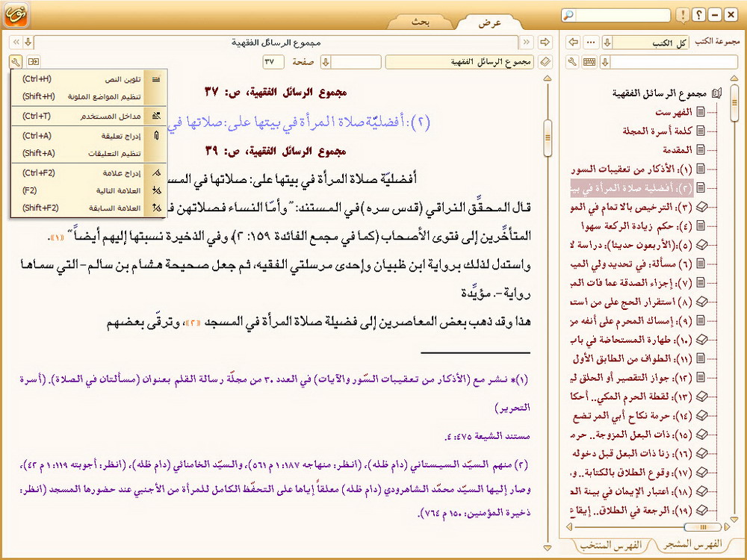Choose إدراج تعليقة menu entry
This screenshot has height=560, width=747.
[x=89, y=136]
